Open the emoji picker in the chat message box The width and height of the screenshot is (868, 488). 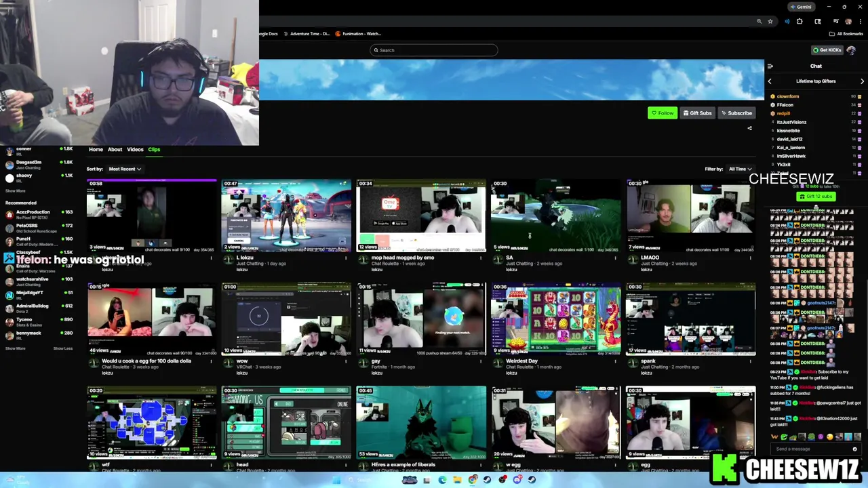coord(854,449)
